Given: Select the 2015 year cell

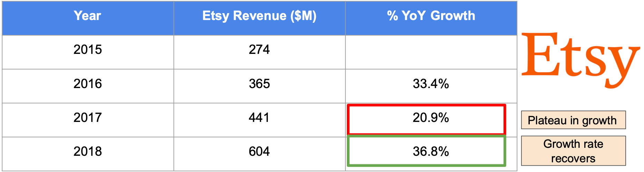Looking at the screenshot, I should coord(88,52).
